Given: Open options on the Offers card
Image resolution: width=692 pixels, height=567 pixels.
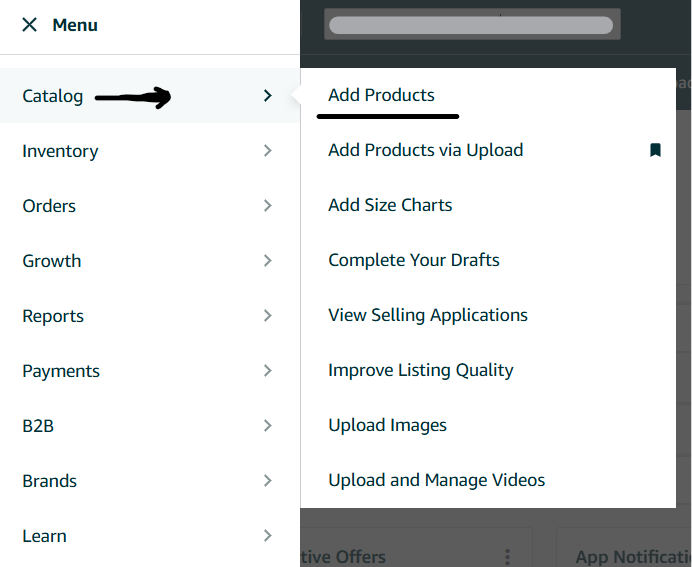Looking at the screenshot, I should (x=508, y=557).
